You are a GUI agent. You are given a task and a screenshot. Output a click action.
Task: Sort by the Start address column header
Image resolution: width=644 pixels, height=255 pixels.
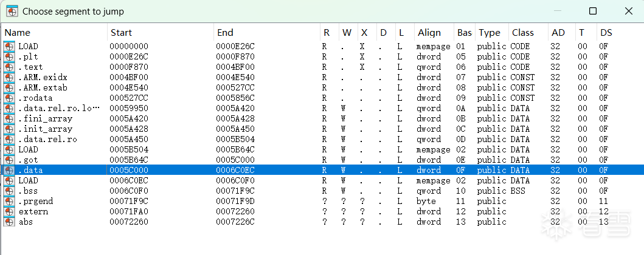tap(160, 32)
